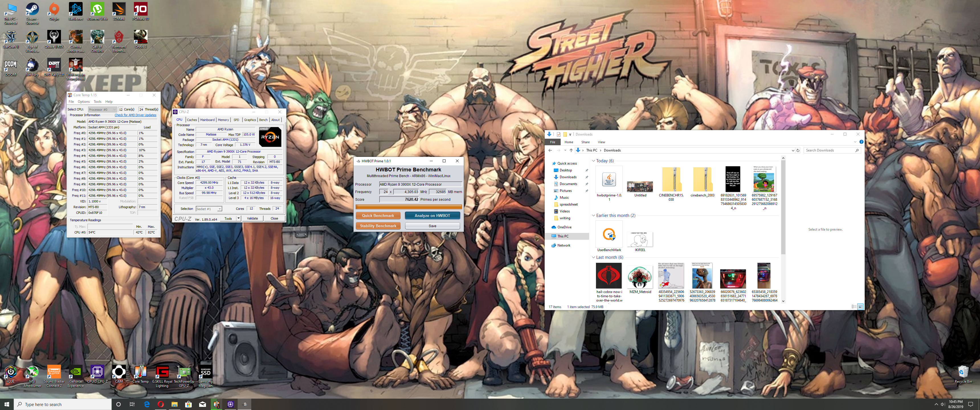Open the Explorer View ribbon tab
Image resolution: width=980 pixels, height=410 pixels.
pos(601,142)
